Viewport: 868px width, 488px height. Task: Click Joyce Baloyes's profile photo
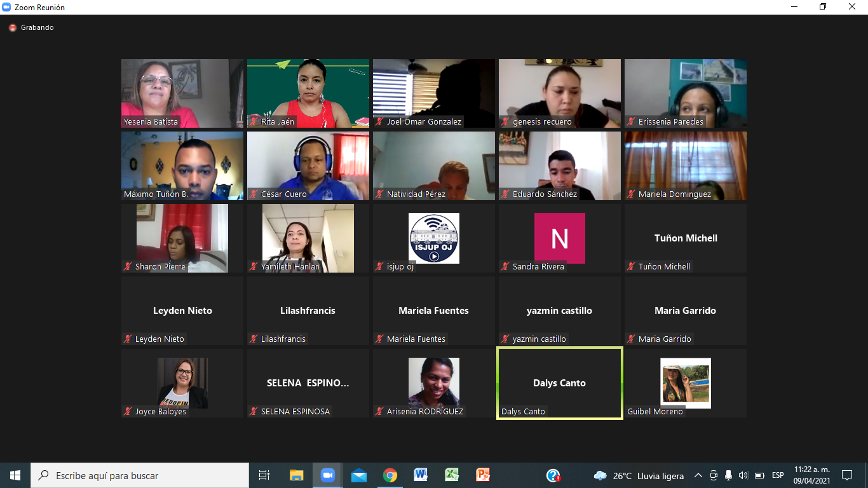182,383
